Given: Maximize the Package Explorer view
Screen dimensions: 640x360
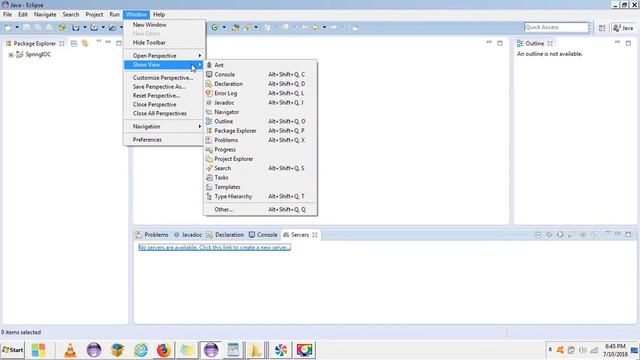Looking at the screenshot, I should [119, 43].
